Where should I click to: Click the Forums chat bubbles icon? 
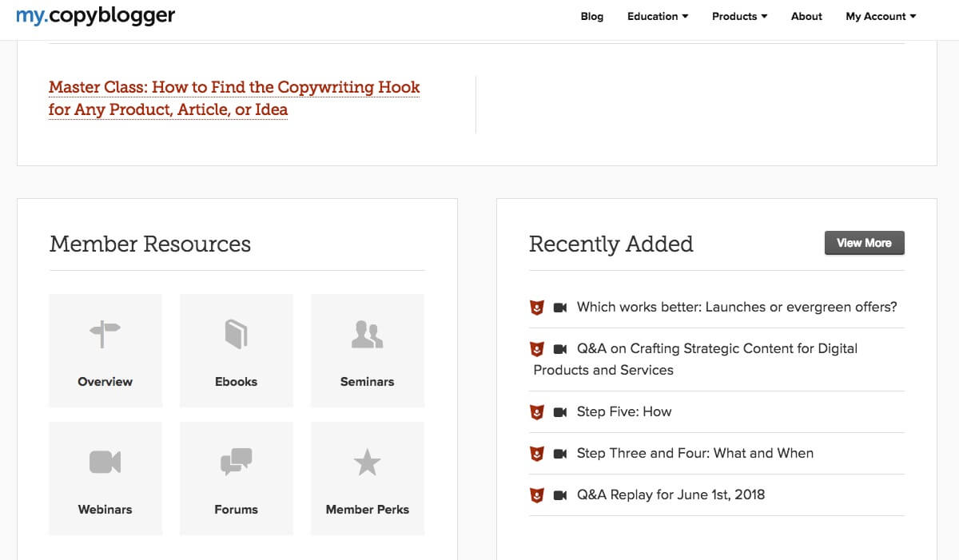tap(236, 462)
